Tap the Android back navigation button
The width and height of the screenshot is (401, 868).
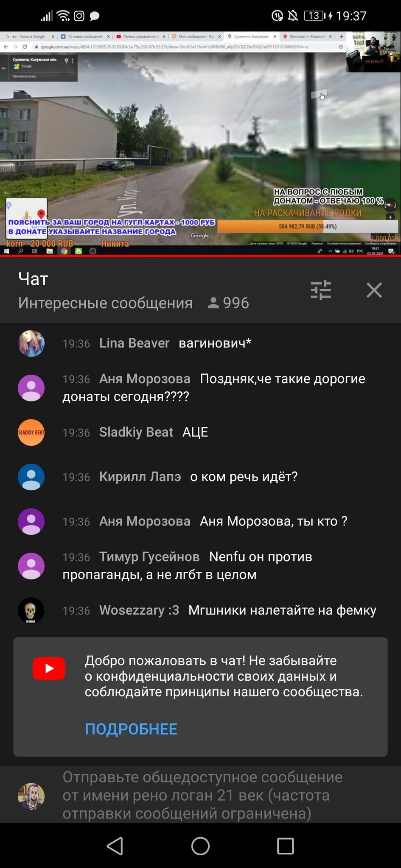coord(115,846)
